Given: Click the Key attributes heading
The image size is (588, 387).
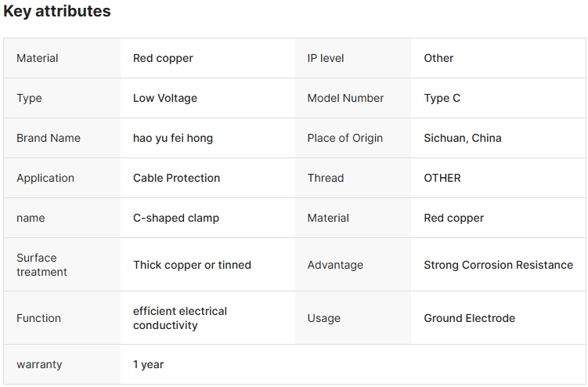Looking at the screenshot, I should point(56,12).
